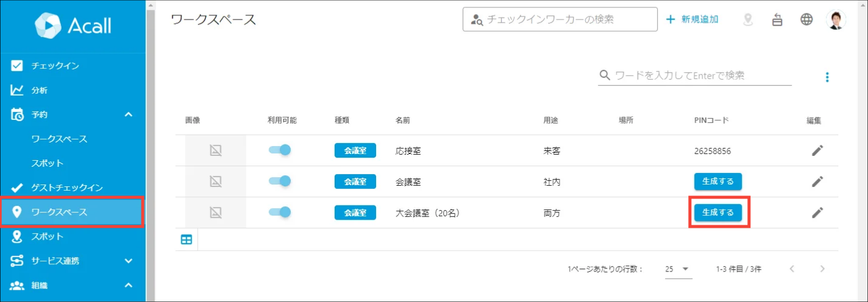Focus the チェックインワーカーの検索 search field
Screen dimensions: 868x302
(x=560, y=19)
